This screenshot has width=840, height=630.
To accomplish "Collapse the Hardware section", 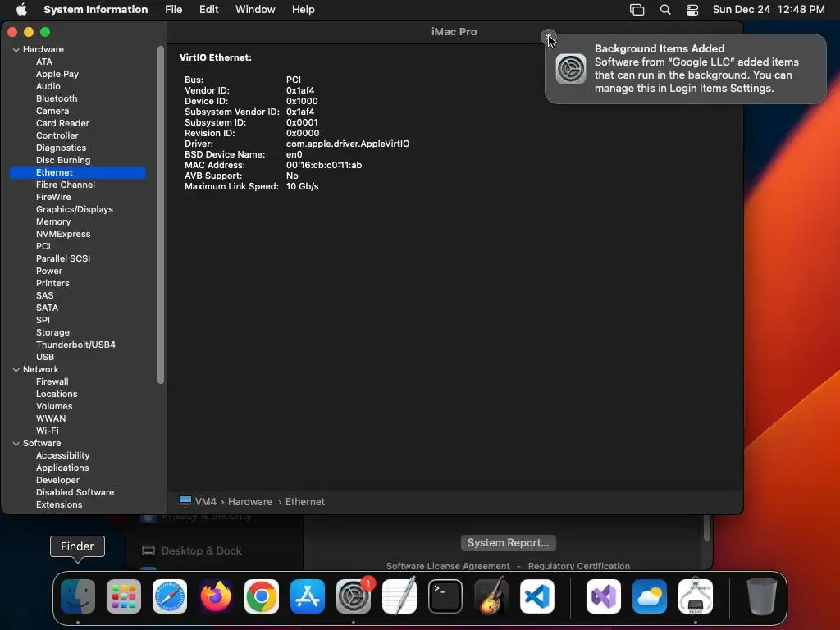I will 16,49.
